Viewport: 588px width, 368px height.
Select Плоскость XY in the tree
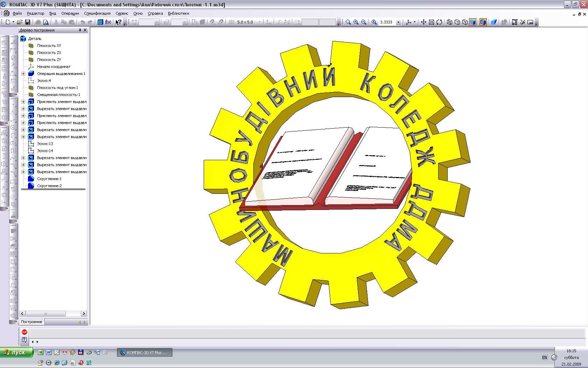click(49, 46)
